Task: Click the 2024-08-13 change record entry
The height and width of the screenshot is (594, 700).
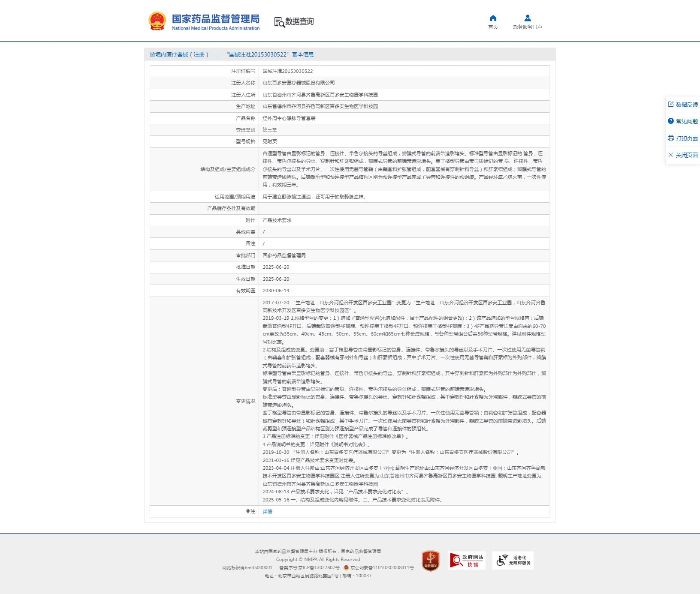Action: tap(336, 492)
